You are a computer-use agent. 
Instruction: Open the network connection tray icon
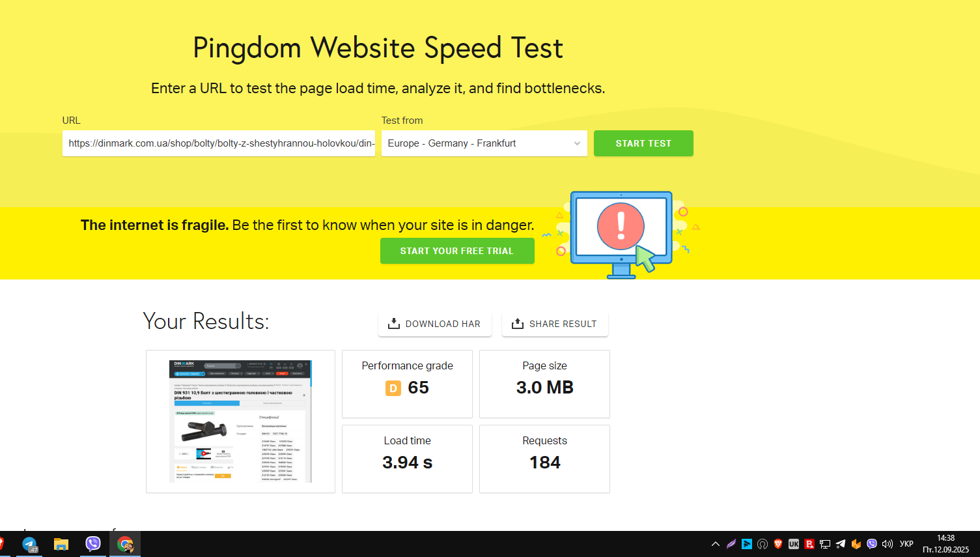(x=825, y=544)
